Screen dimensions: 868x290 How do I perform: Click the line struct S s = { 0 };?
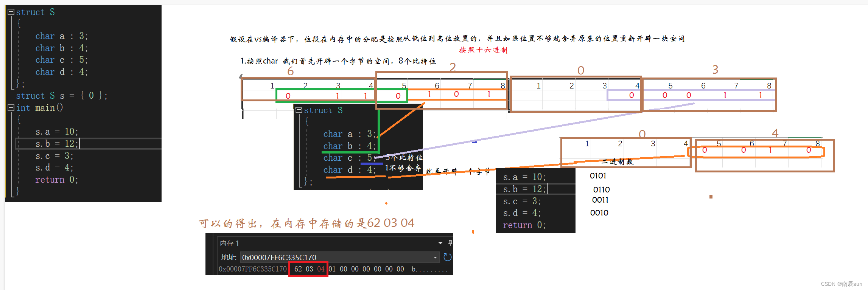(62, 96)
